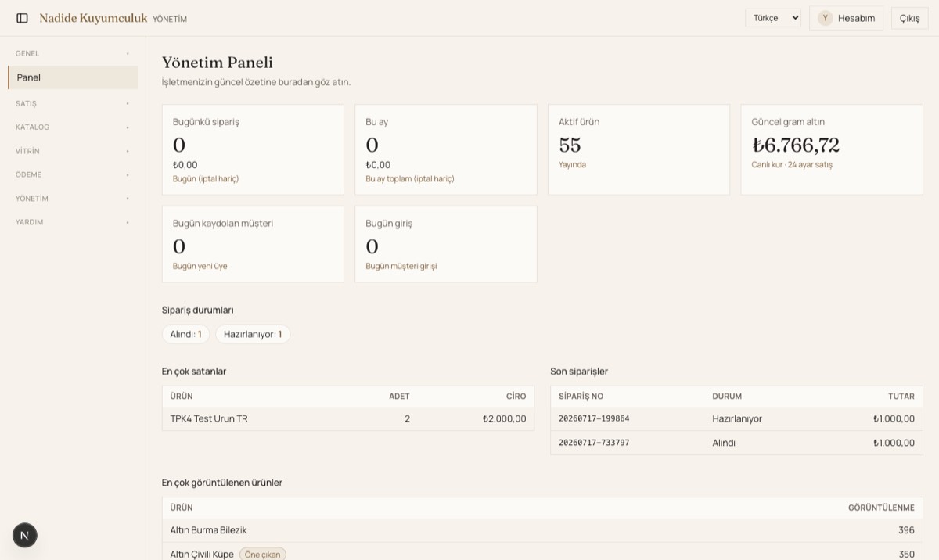Viewport: 939px width, 560px height.
Task: Expand the VİTRİN sidebar section
Action: click(73, 151)
